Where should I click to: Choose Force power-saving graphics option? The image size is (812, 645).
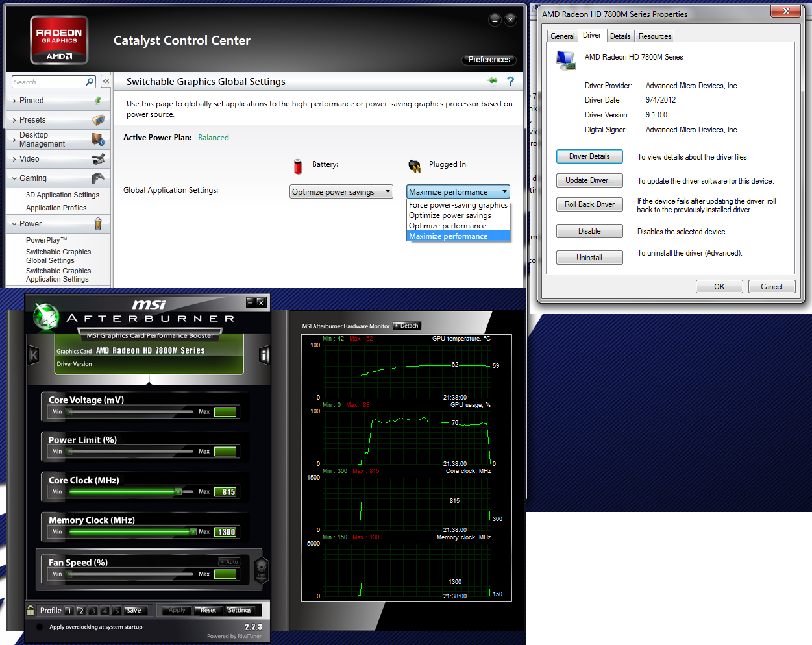[x=458, y=205]
